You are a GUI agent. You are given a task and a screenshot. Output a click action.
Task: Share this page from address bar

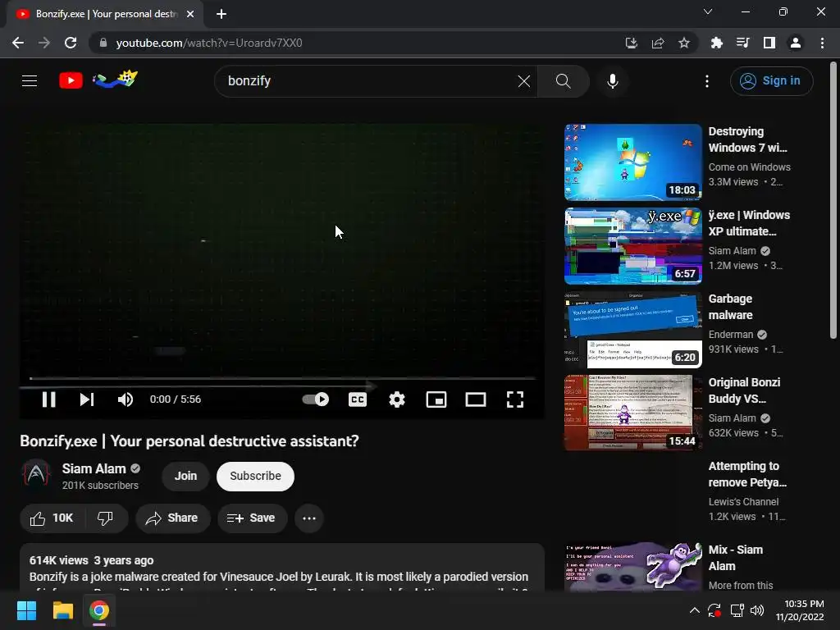pos(658,43)
